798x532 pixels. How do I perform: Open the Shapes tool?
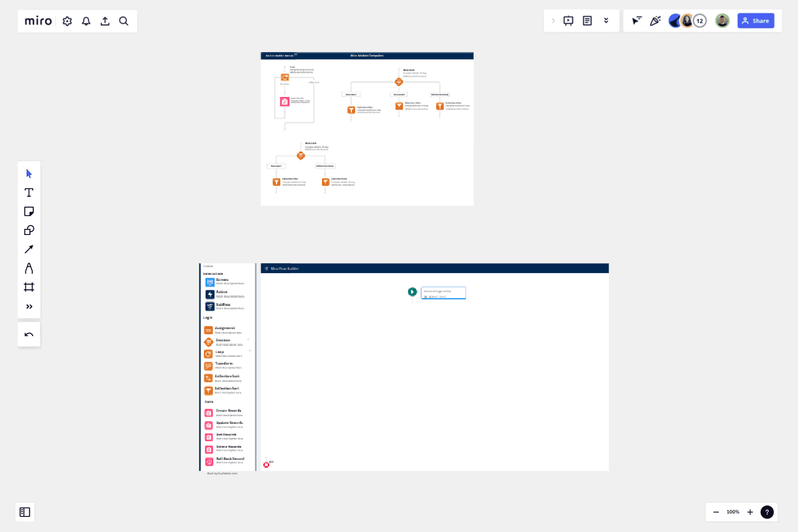point(29,230)
